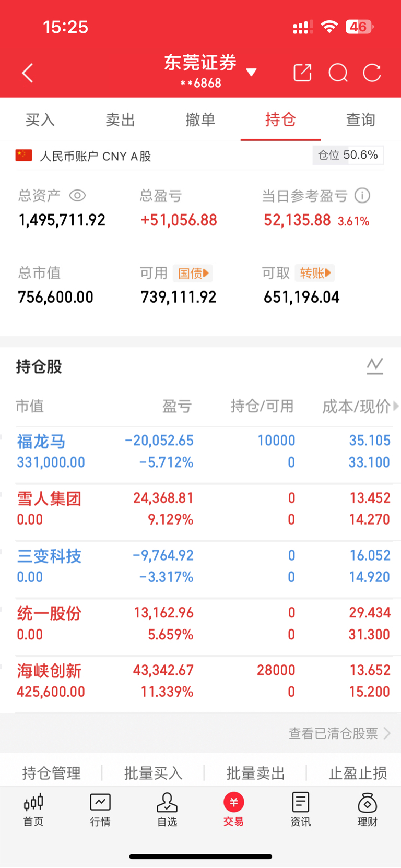The height and width of the screenshot is (868, 401).
Task: Tap daily profit value 52,135.88
Action: (297, 220)
